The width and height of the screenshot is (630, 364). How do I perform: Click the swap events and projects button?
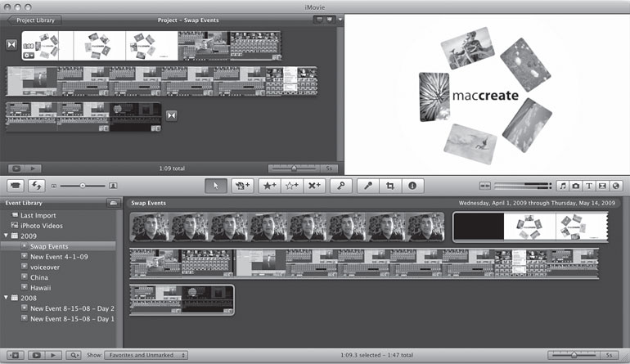37,186
